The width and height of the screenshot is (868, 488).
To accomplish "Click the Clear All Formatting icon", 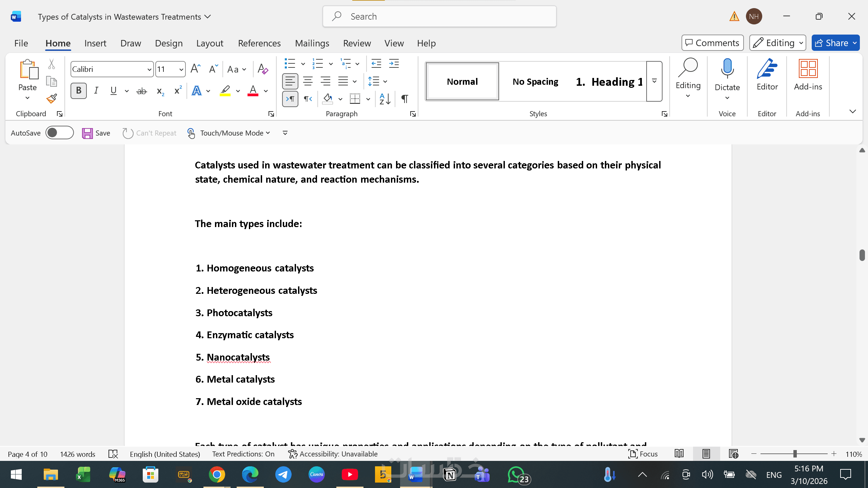I will 263,69.
